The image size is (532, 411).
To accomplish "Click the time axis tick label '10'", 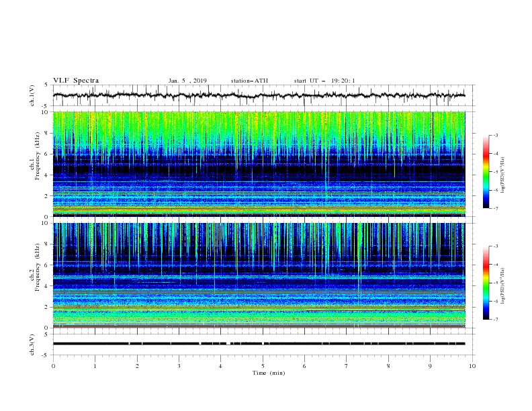I will 472,366.
